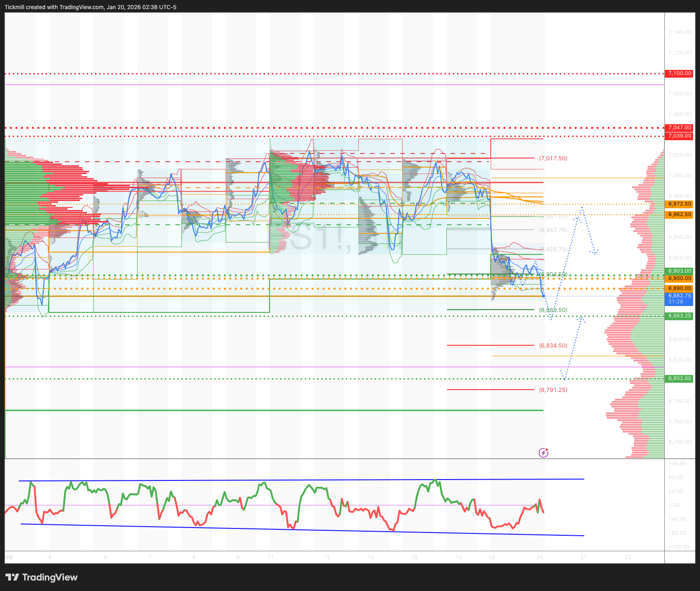Click the TradingView logo at bottom left
This screenshot has width=700, height=591.
(42, 577)
